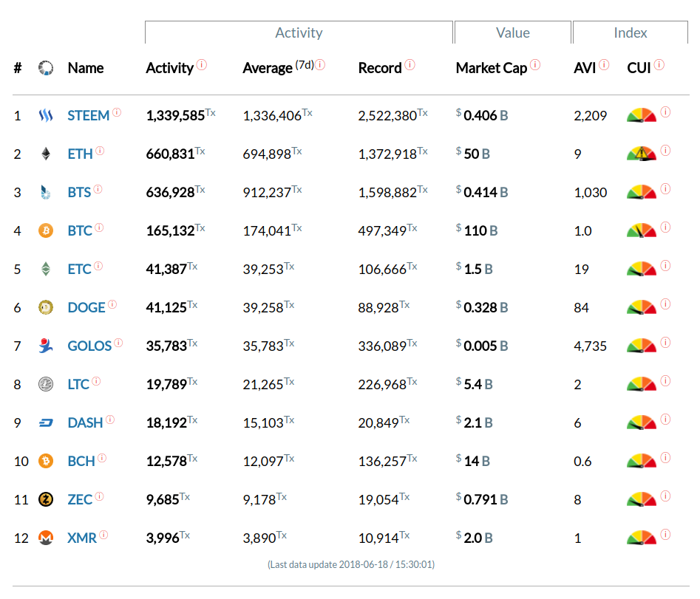Open the LTC coin link

tap(78, 385)
